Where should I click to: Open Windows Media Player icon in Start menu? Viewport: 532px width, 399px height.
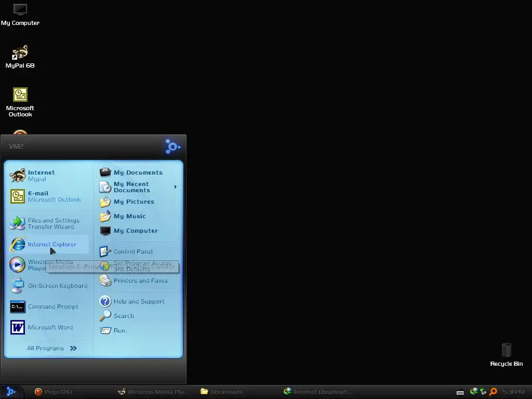tap(17, 265)
